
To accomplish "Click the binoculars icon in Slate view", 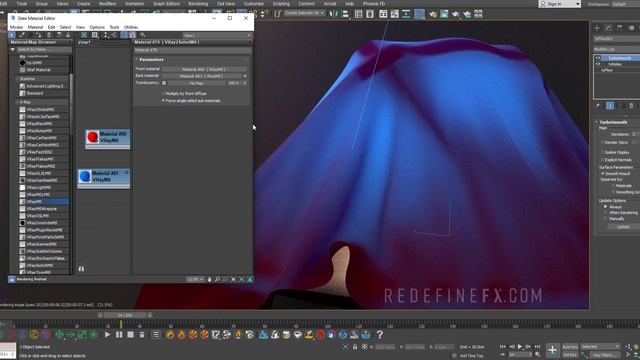I will click(81, 269).
